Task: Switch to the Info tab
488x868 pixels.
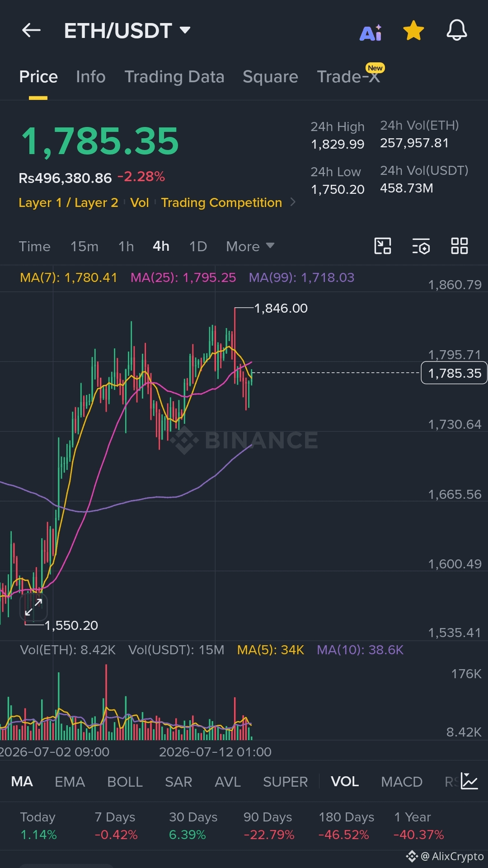Action: 91,77
